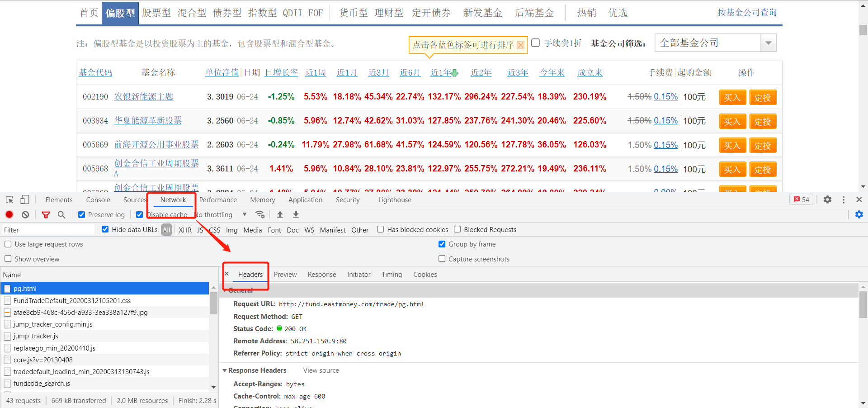Enable Blocked Requests filter
The height and width of the screenshot is (408, 868).
458,229
